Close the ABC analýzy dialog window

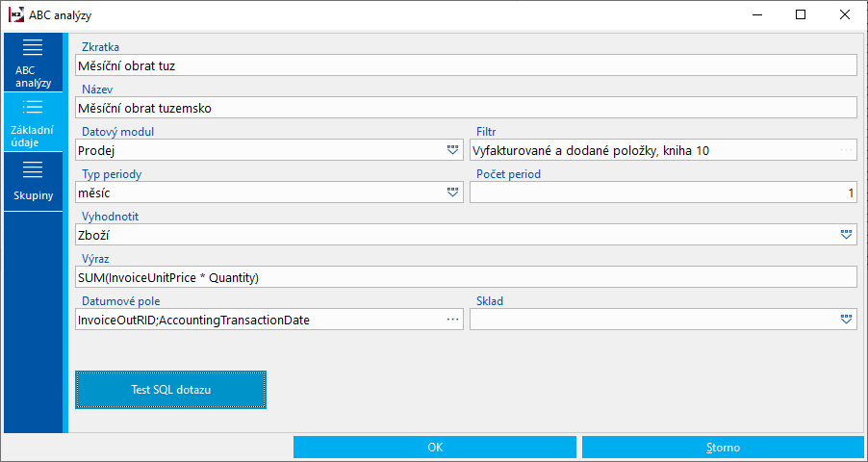(x=844, y=14)
